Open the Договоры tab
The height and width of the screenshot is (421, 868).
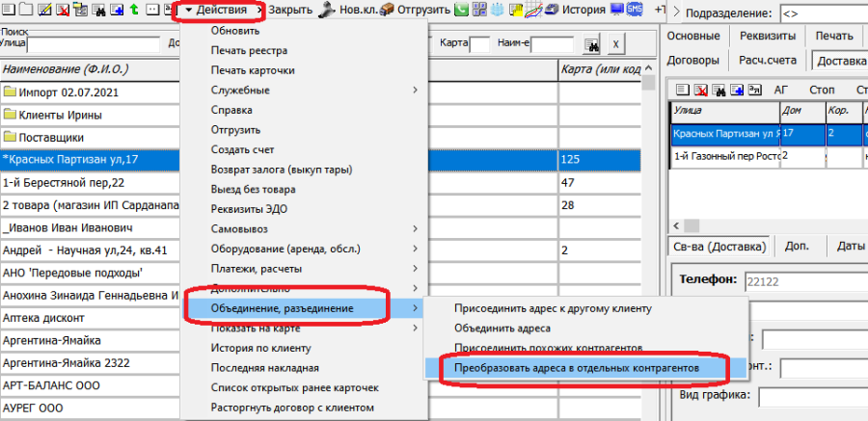tap(694, 60)
